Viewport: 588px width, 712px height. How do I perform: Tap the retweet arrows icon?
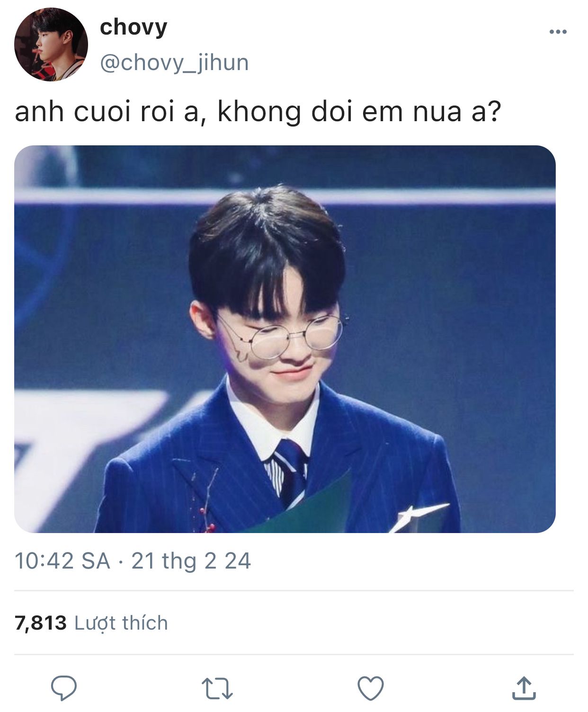pos(217,688)
